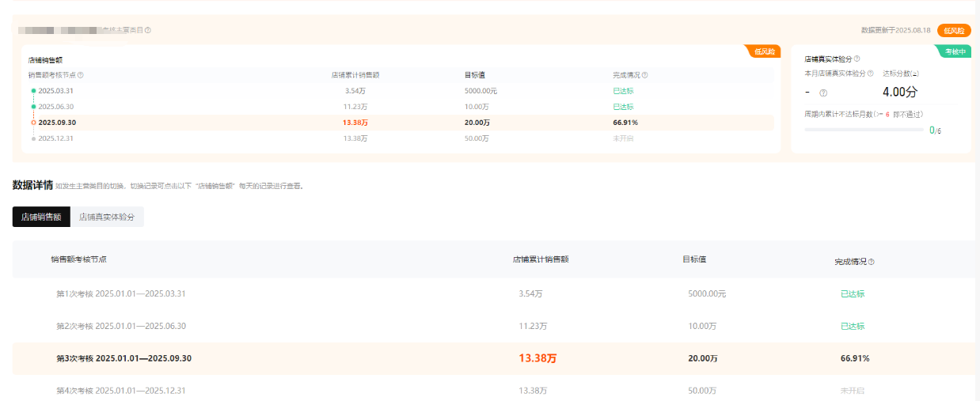Click the green 考核中 status tag
The width and height of the screenshot is (980, 401).
coord(955,51)
